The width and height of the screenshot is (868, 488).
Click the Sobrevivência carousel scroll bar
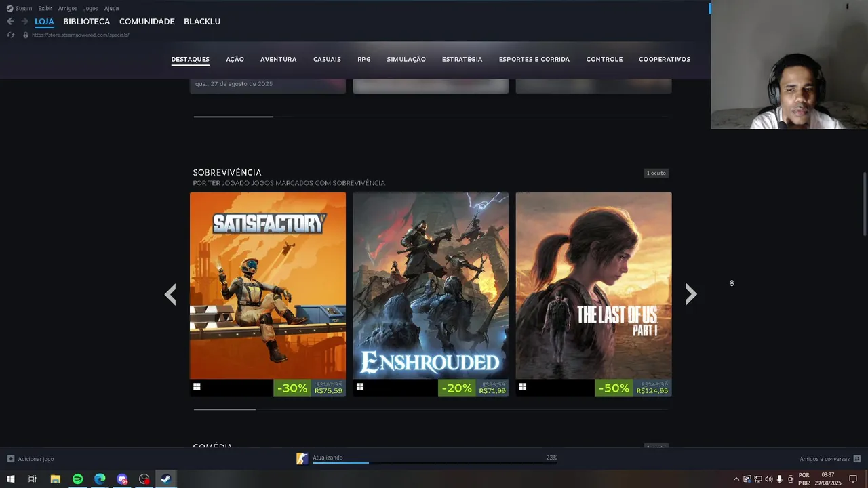click(224, 409)
